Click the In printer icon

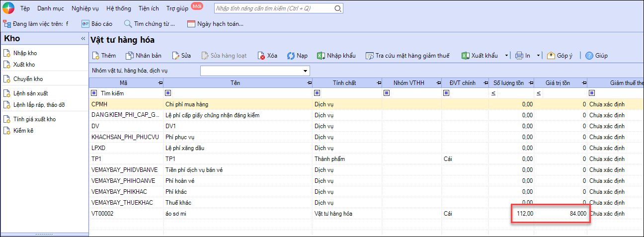coord(519,56)
